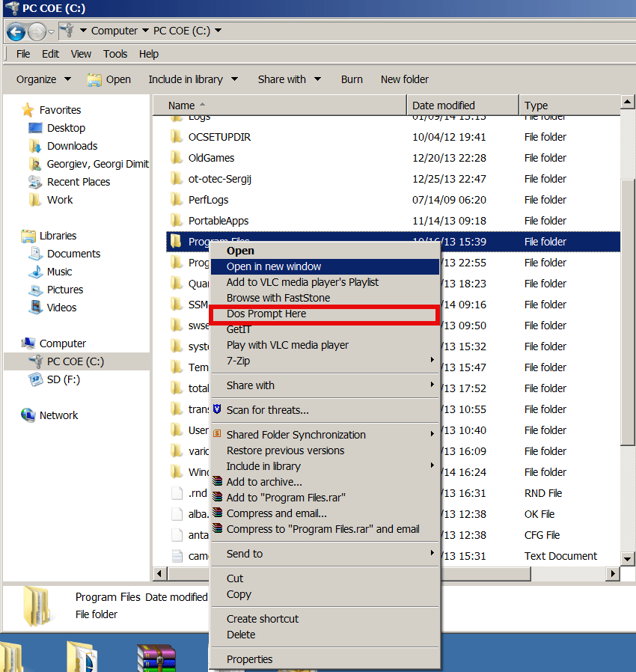Image resolution: width=636 pixels, height=672 pixels.
Task: Click the Pictures library icon
Action: 36,290
